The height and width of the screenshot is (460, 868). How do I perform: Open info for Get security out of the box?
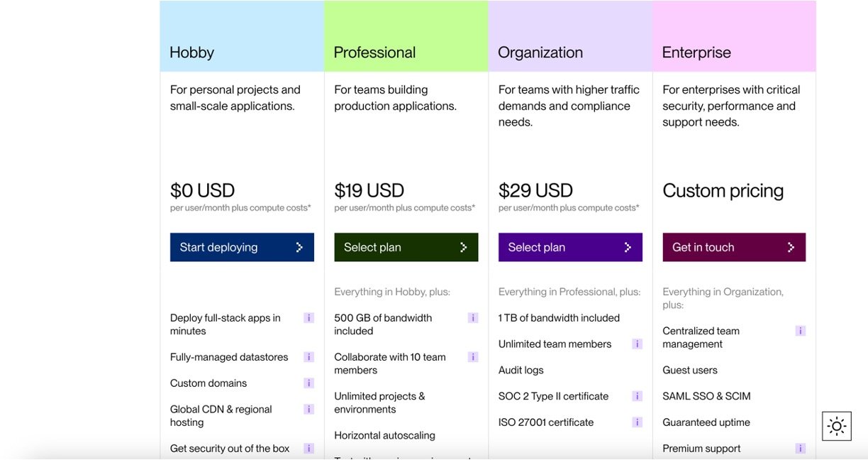(x=308, y=449)
